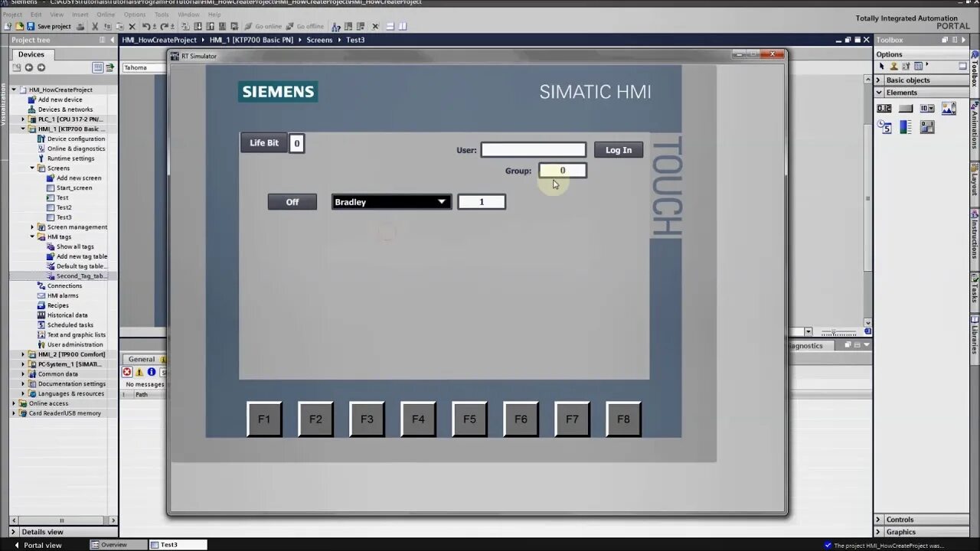Click the field showing 1 next to Bradley
Viewport: 980px width, 551px height.
tap(482, 202)
